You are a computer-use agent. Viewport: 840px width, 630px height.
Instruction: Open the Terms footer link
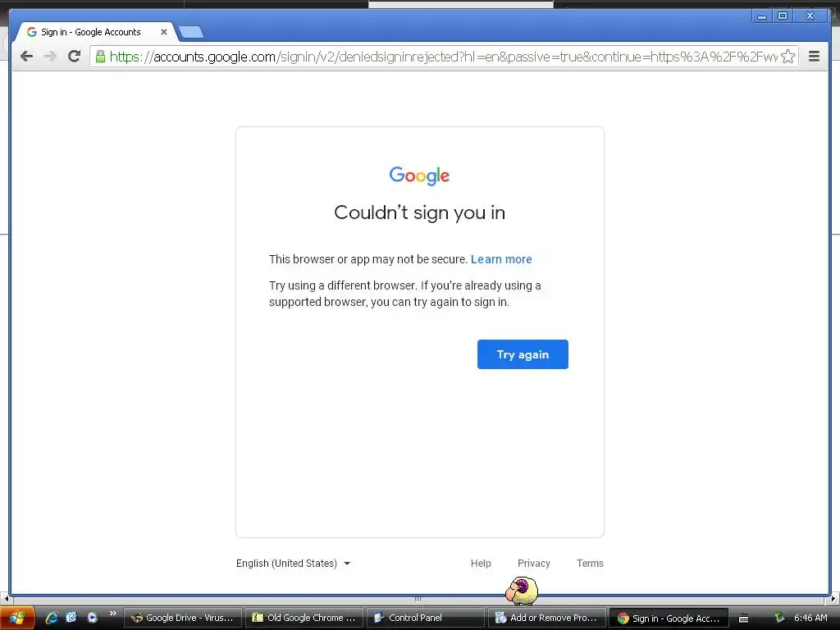click(590, 563)
